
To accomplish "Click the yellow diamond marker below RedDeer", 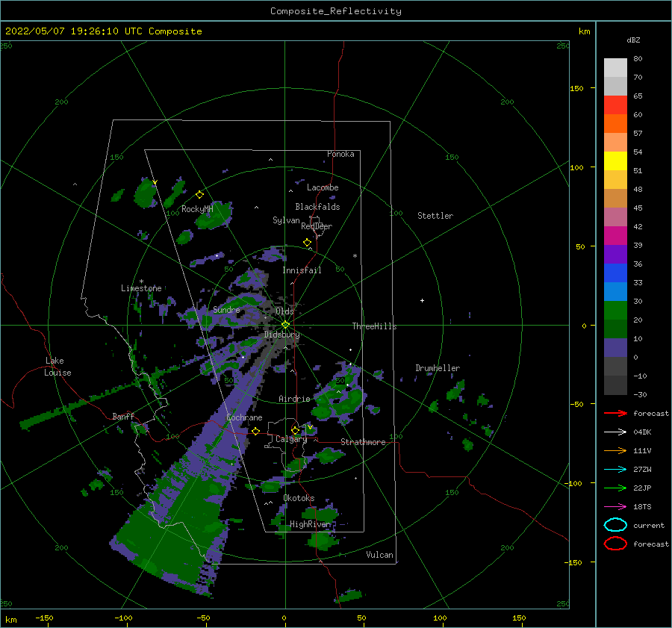I will [308, 243].
